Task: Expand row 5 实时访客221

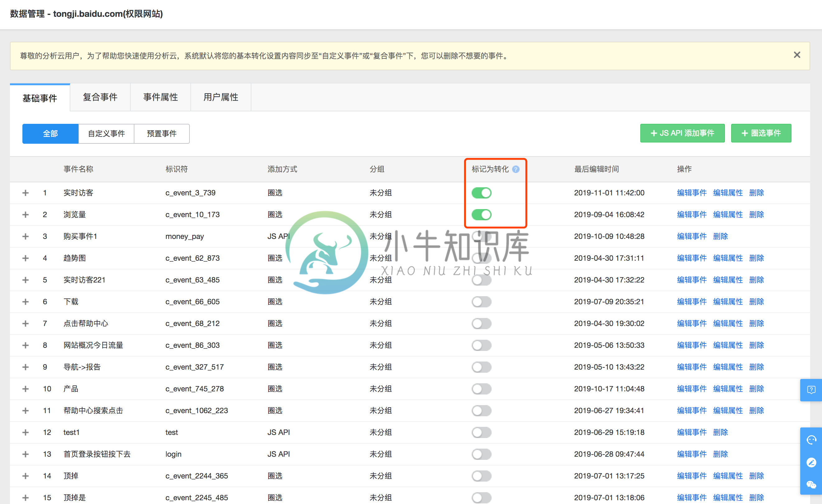Action: [x=25, y=280]
